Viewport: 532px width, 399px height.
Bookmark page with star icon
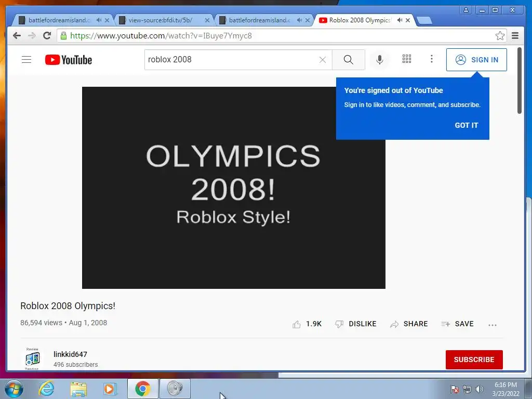(x=500, y=36)
